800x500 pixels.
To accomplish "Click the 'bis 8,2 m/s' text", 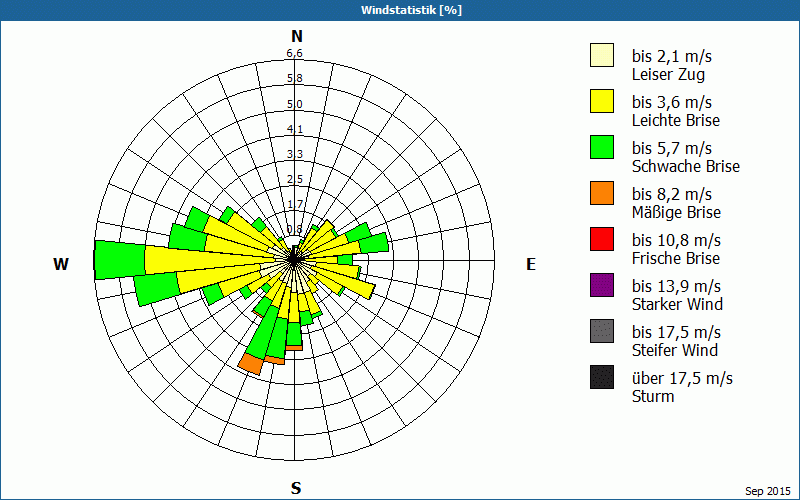I will coord(671,194).
